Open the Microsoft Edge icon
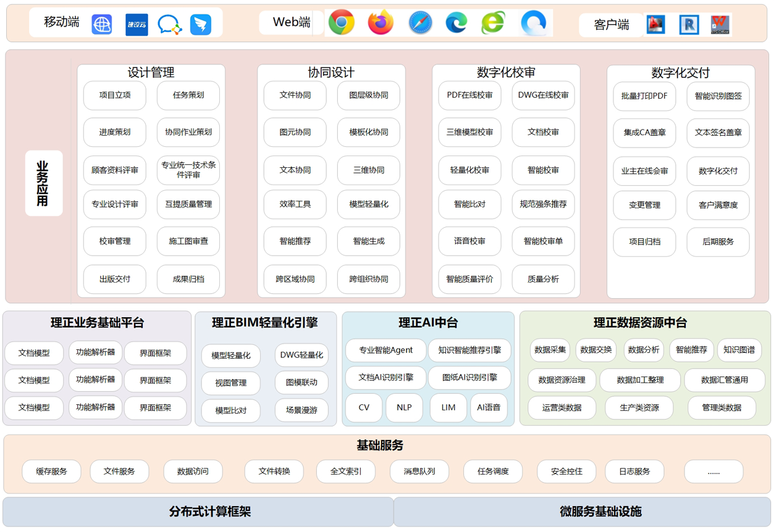The image size is (774, 532). coord(456,23)
